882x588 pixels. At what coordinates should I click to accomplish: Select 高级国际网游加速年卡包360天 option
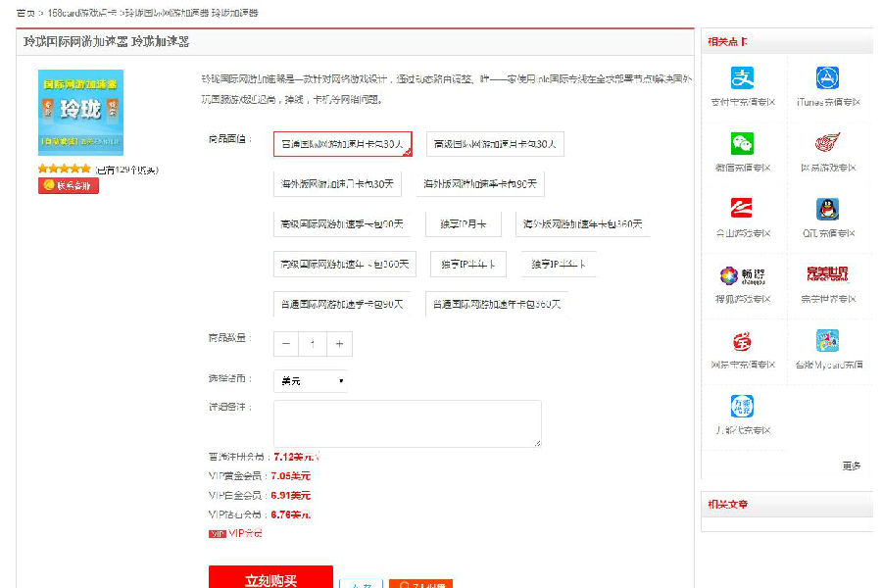[345, 264]
